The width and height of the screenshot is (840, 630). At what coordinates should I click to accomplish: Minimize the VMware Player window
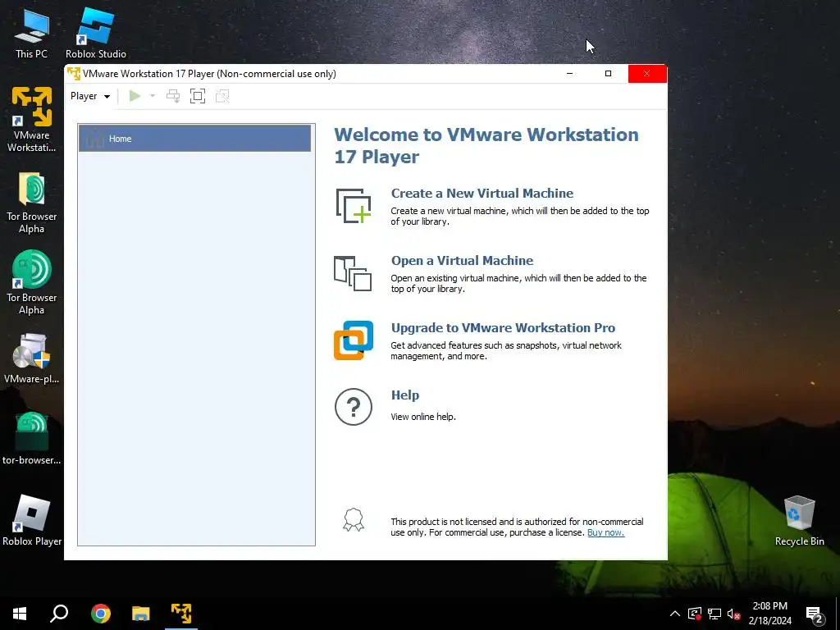[x=569, y=73]
